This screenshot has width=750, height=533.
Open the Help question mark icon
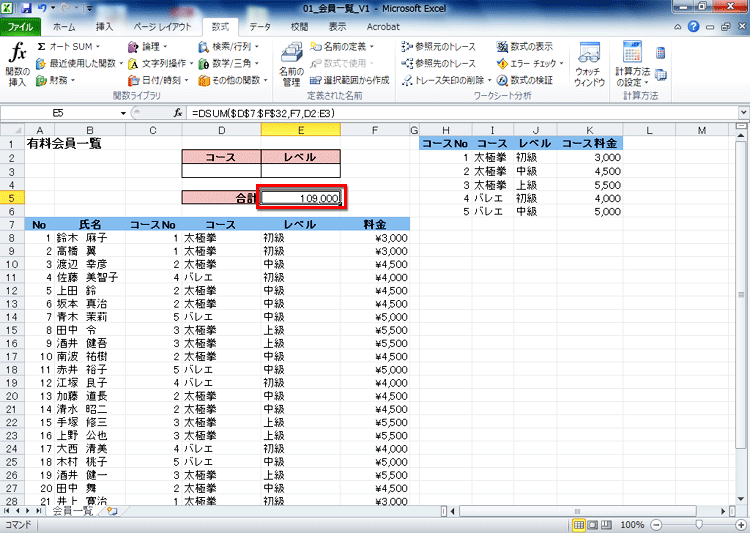tap(693, 27)
